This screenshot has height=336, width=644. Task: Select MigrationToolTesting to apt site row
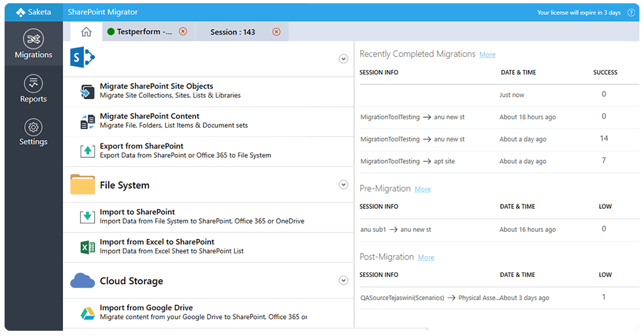pos(499,161)
